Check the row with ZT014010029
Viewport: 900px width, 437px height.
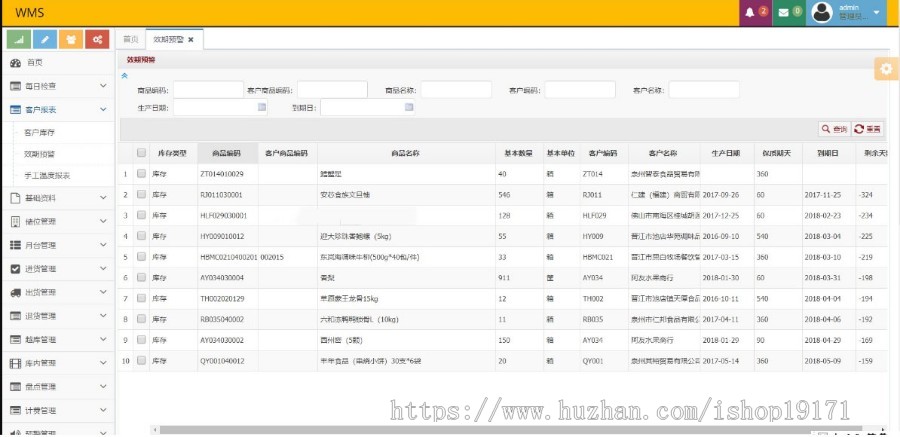click(141, 173)
